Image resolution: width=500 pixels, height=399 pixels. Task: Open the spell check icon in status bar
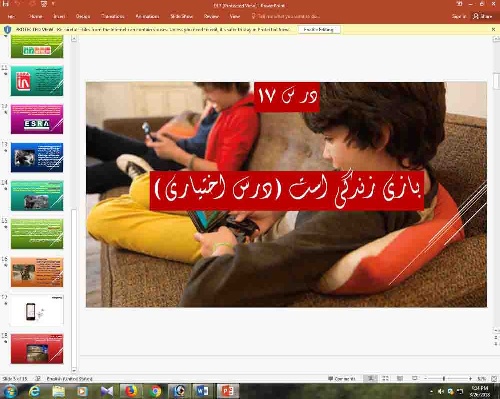(38, 379)
